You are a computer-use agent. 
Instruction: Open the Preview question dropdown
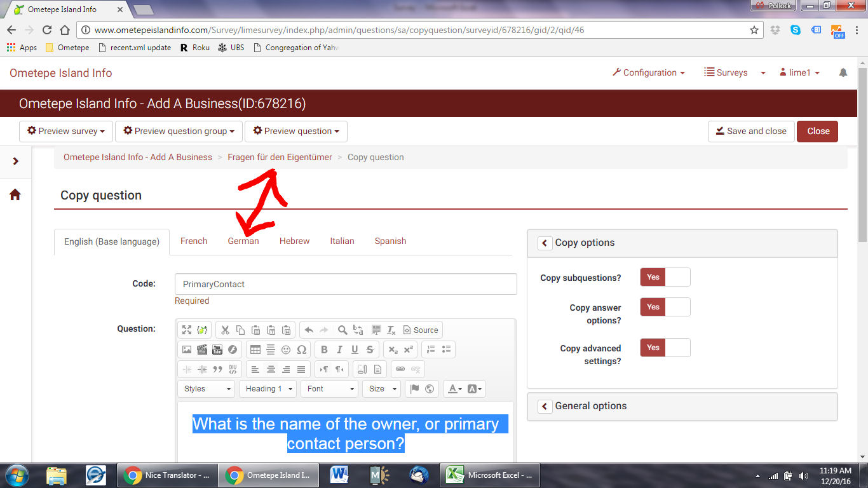click(296, 132)
